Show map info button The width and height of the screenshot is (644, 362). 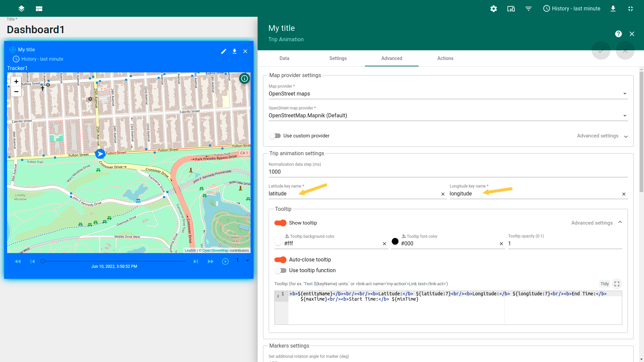point(245,78)
